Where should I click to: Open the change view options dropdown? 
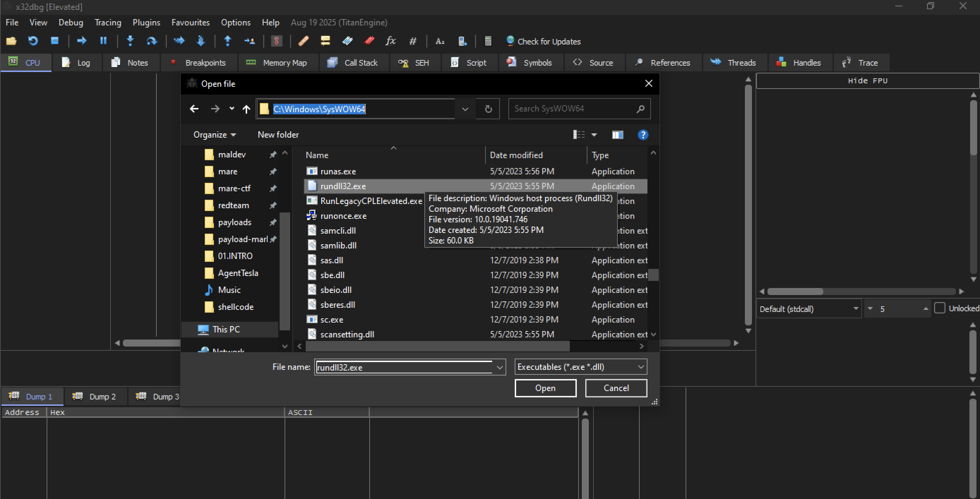pos(594,135)
